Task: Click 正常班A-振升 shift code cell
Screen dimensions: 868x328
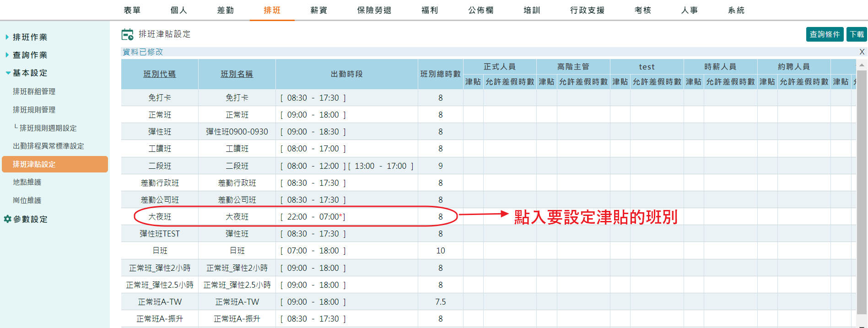Action: (160, 319)
